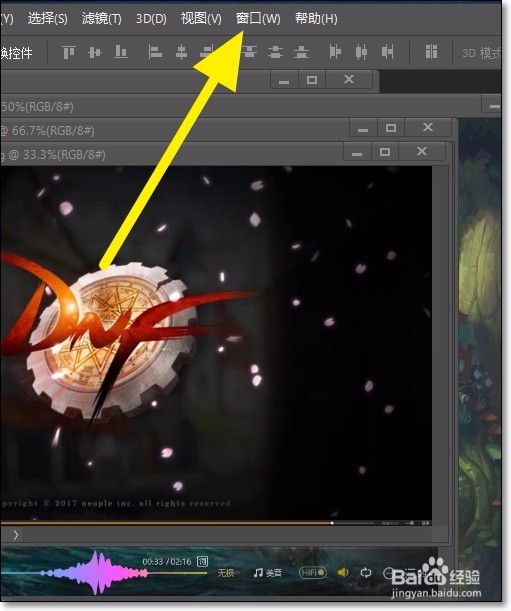511x611 pixels.
Task: Mute with the yellow speaker volume icon
Action: (x=343, y=572)
